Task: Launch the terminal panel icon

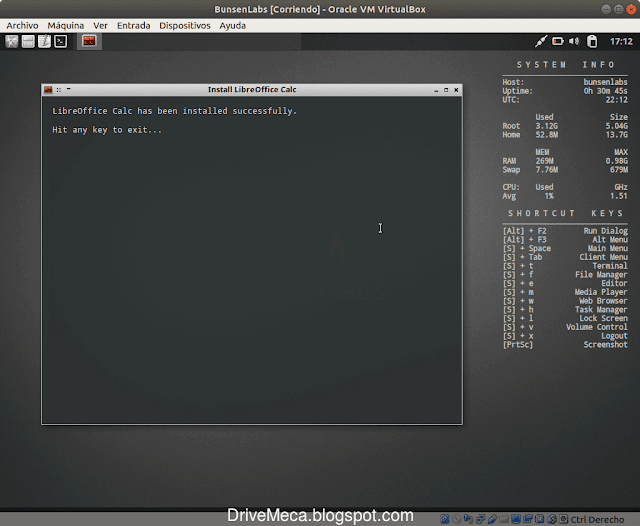Action: (60, 41)
